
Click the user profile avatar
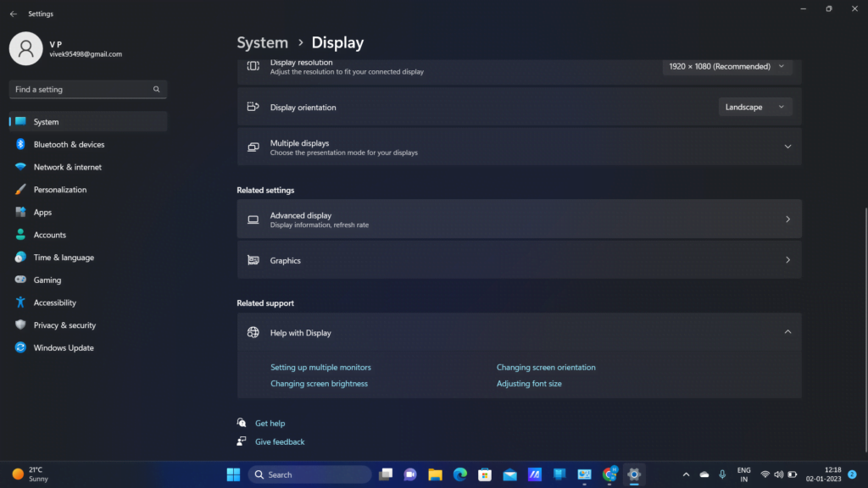click(x=26, y=48)
